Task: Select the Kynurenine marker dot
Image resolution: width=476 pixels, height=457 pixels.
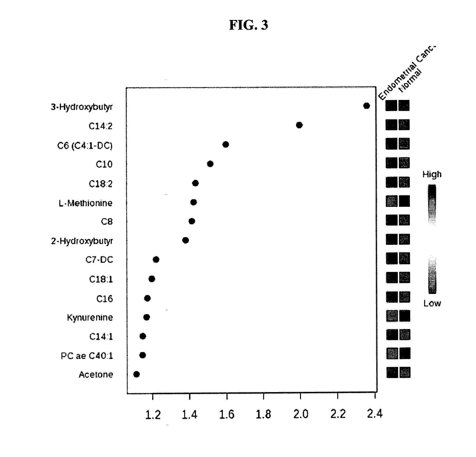Action: pyautogui.click(x=143, y=316)
